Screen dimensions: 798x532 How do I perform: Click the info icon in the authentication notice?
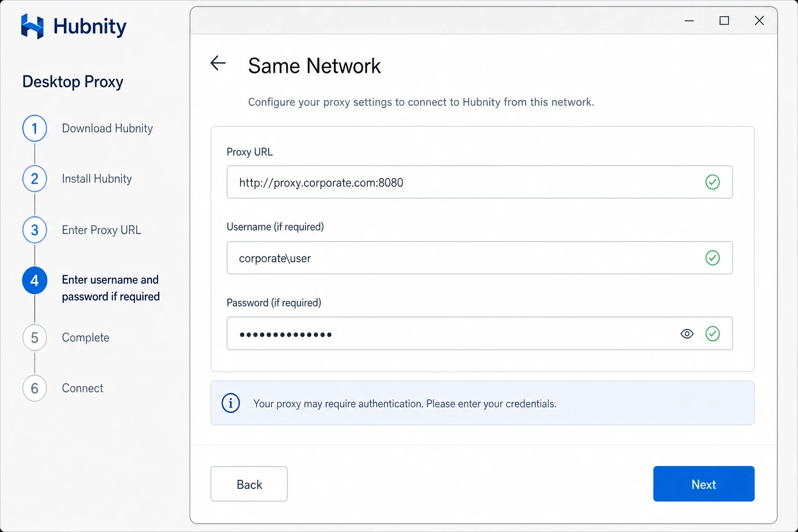point(231,403)
